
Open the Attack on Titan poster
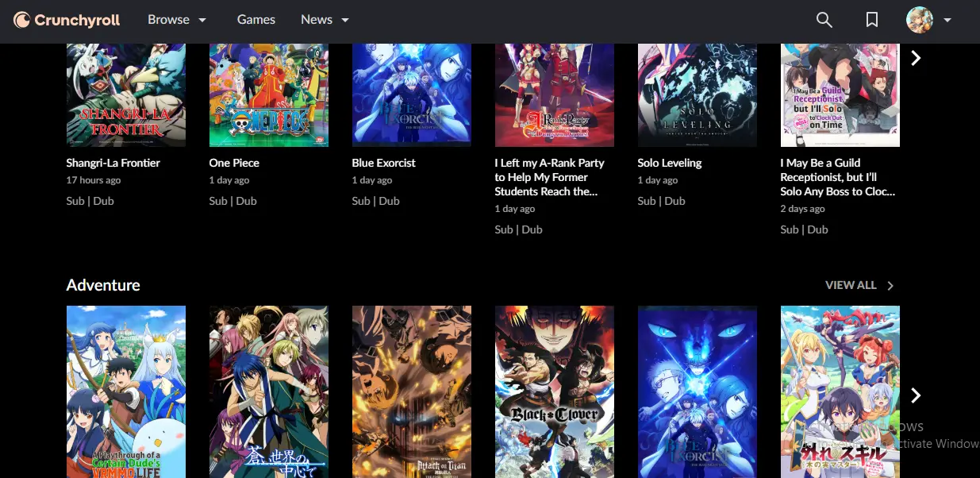coord(412,391)
